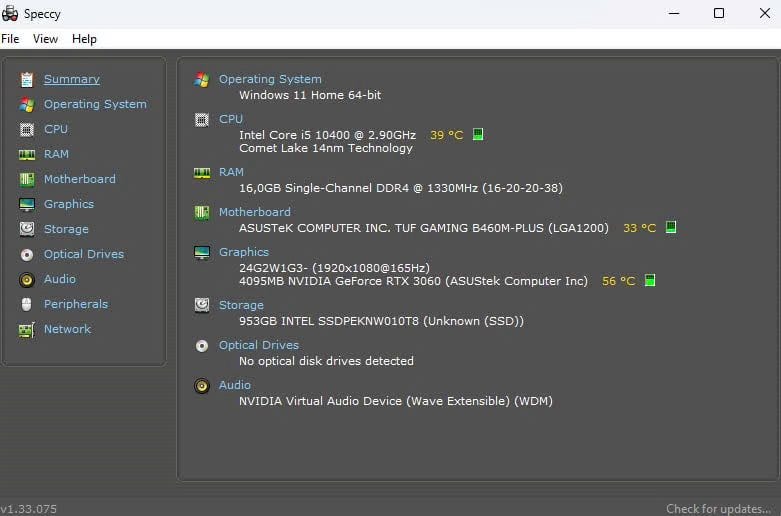Click the Speccy app icon in title bar
The image size is (781, 516).
point(10,13)
